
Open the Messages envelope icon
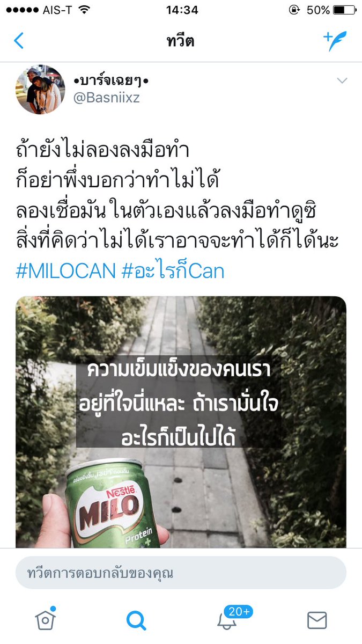point(317,620)
